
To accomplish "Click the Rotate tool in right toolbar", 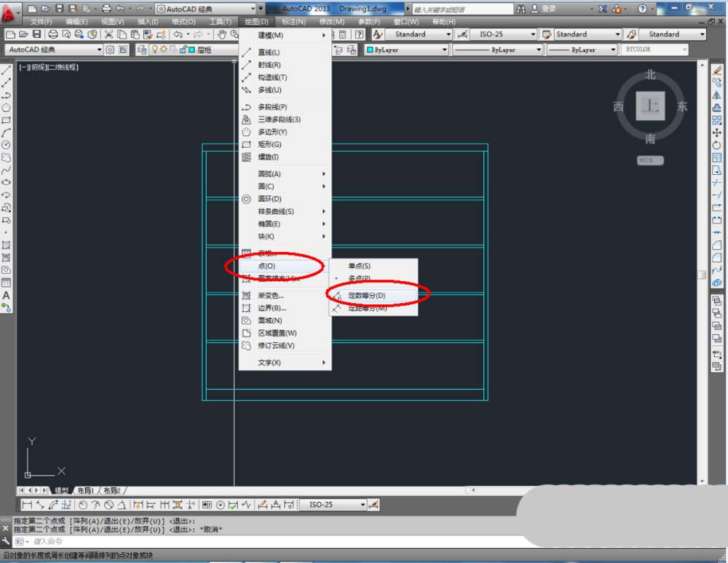I will tap(717, 146).
